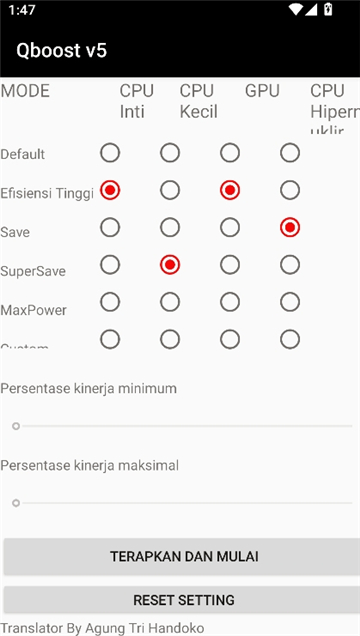Tap the Wi-Fi status icon
Image resolution: width=360 pixels, height=636 pixels.
pos(296,9)
